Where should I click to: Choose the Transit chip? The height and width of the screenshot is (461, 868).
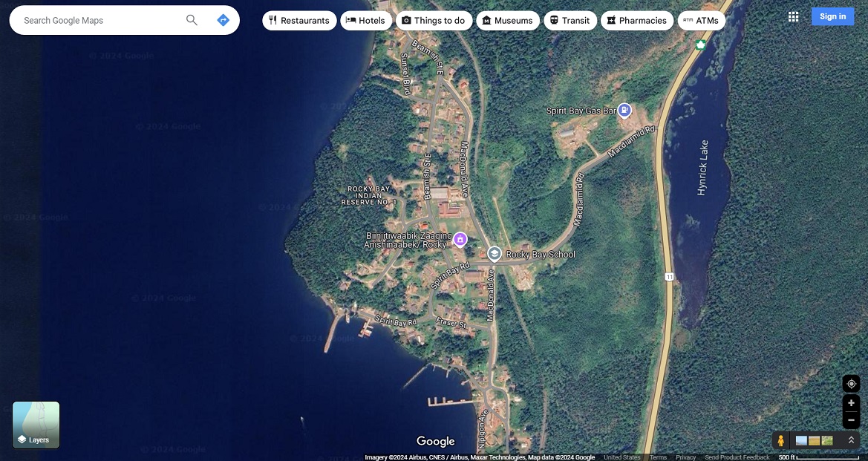pos(570,21)
